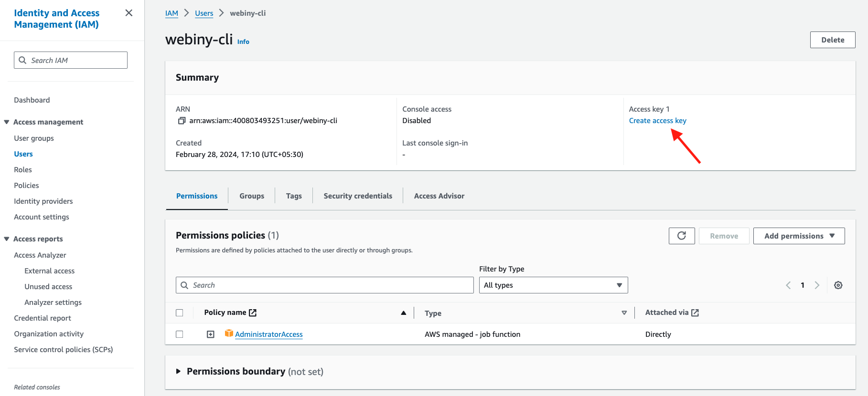Screen dimensions: 868x396
Task: Expand the Permissions boundary section
Action: click(x=178, y=371)
